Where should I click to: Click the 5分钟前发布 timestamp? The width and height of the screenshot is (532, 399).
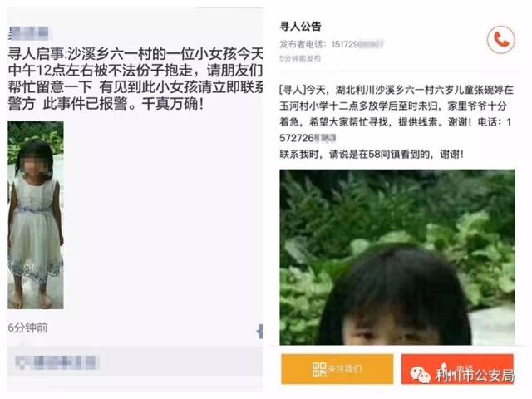[x=300, y=59]
